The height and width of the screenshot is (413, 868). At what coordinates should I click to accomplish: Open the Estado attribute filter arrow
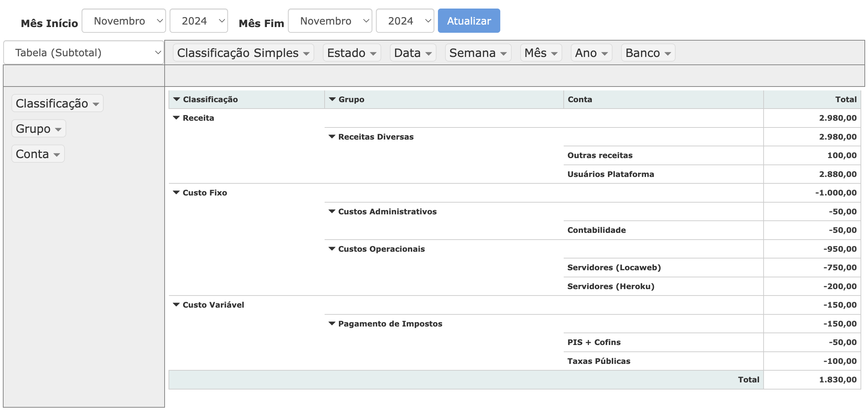coord(373,54)
